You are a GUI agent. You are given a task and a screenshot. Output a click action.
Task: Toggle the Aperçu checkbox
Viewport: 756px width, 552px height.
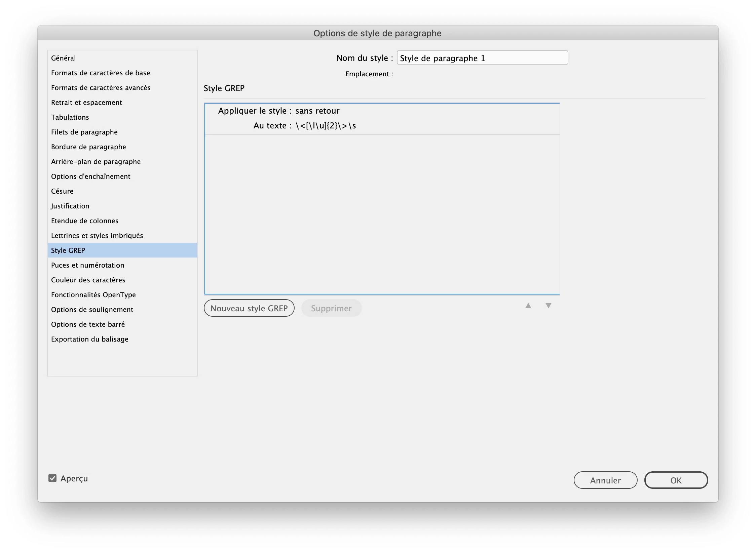[x=52, y=478]
